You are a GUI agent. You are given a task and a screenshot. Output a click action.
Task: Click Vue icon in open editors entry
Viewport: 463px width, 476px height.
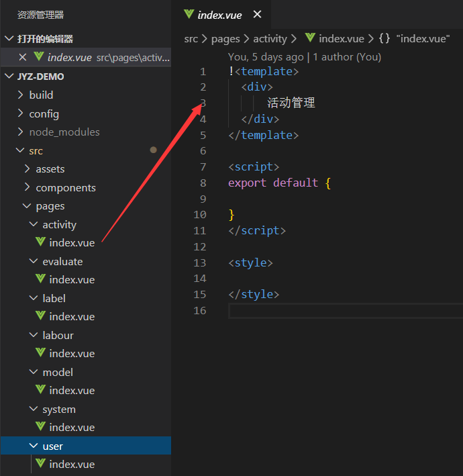tap(39, 56)
